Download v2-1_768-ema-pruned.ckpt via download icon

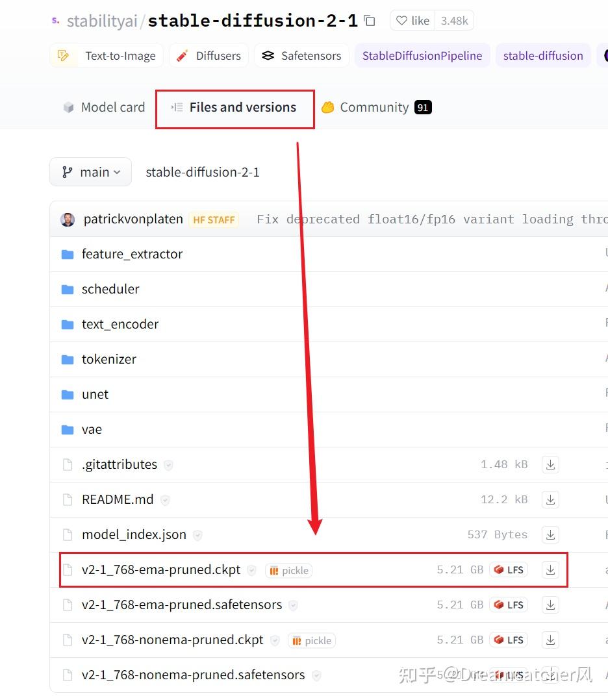point(550,569)
